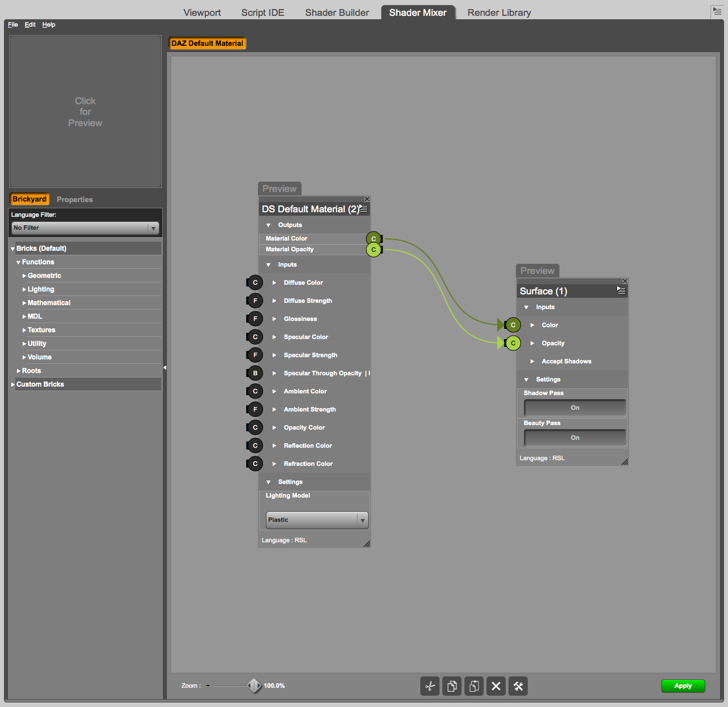This screenshot has height=707, width=728.
Task: Open the Lighting Model Plastic dropdown
Action: click(317, 520)
